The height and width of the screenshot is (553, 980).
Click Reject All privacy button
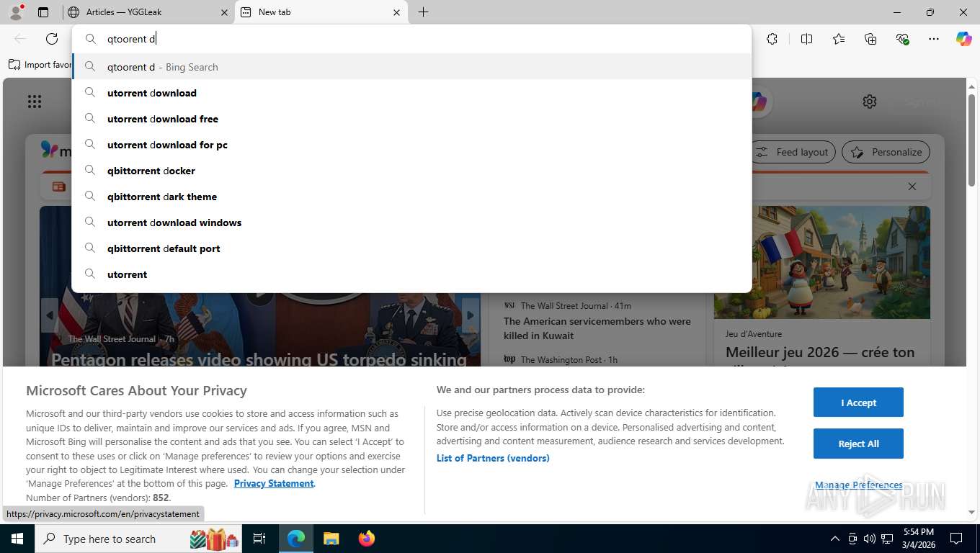pyautogui.click(x=858, y=444)
